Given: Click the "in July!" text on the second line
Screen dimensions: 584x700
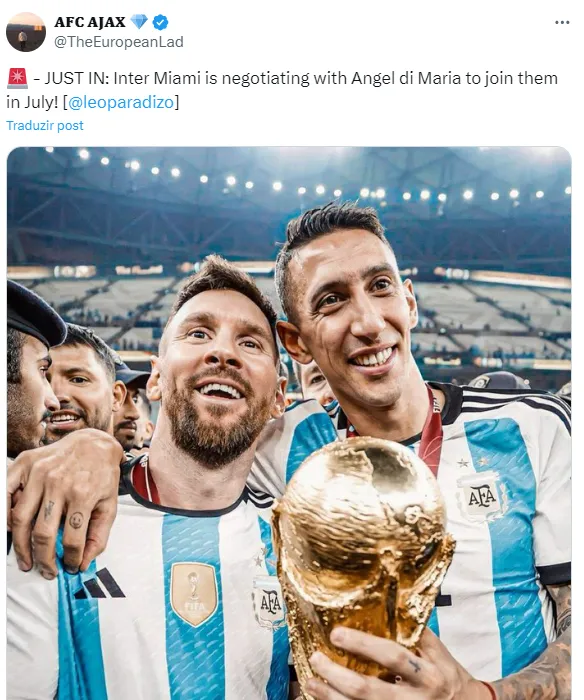Looking at the screenshot, I should coord(32,103).
